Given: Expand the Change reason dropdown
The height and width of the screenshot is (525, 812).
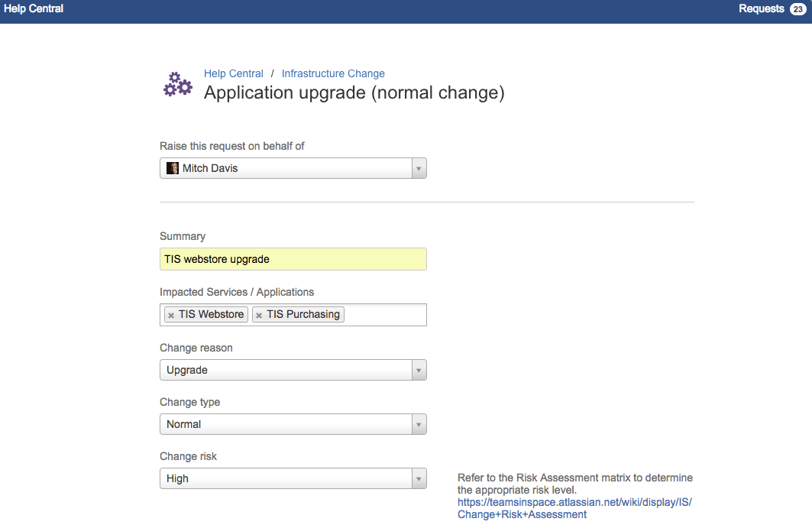Looking at the screenshot, I should 418,370.
